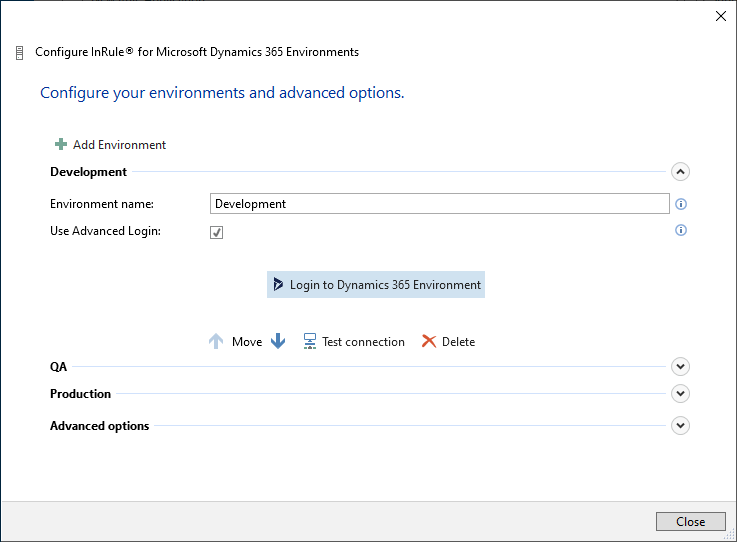Click the Move label text
737x542 pixels.
[x=247, y=342]
